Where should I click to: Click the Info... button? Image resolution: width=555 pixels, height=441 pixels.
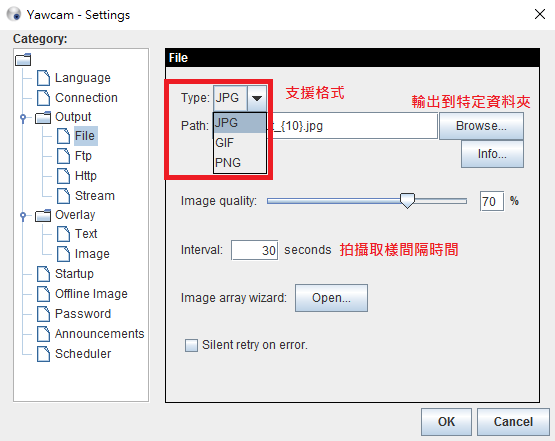tap(492, 154)
